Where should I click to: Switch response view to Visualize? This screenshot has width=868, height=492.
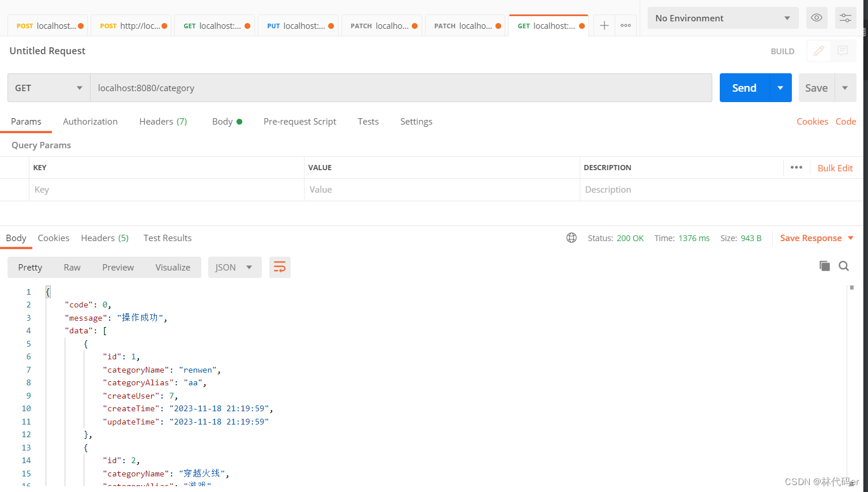[173, 267]
